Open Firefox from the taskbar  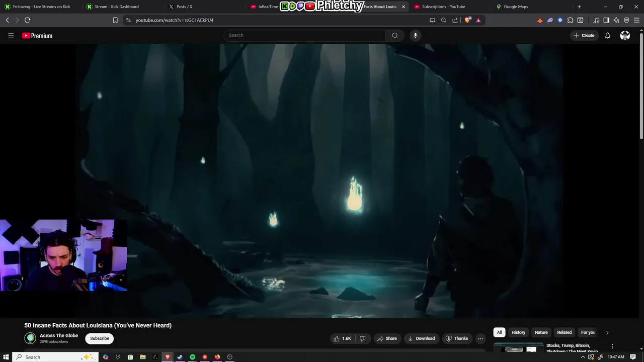pyautogui.click(x=217, y=357)
